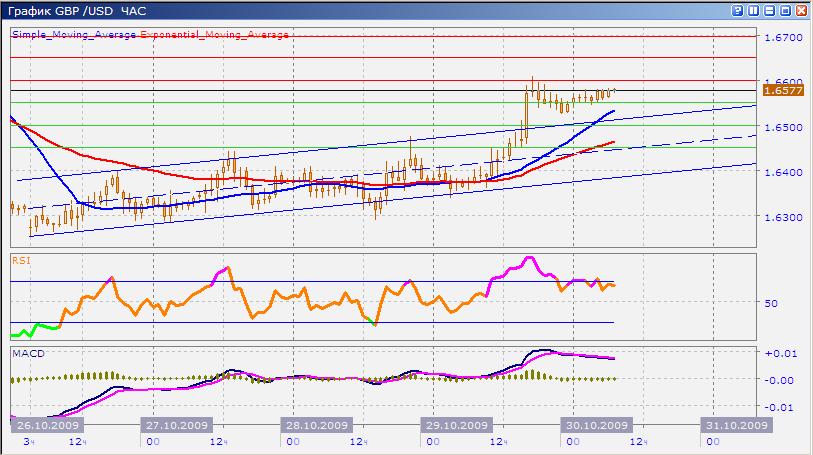The image size is (813, 455).
Task: Select the Simple_Moving_Average legend label
Action: 74,35
